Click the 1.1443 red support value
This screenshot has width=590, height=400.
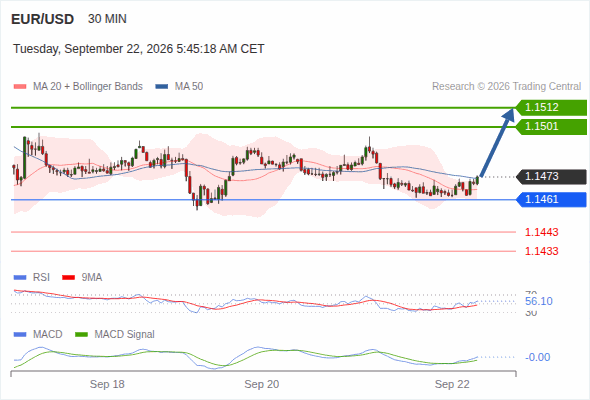click(x=541, y=232)
